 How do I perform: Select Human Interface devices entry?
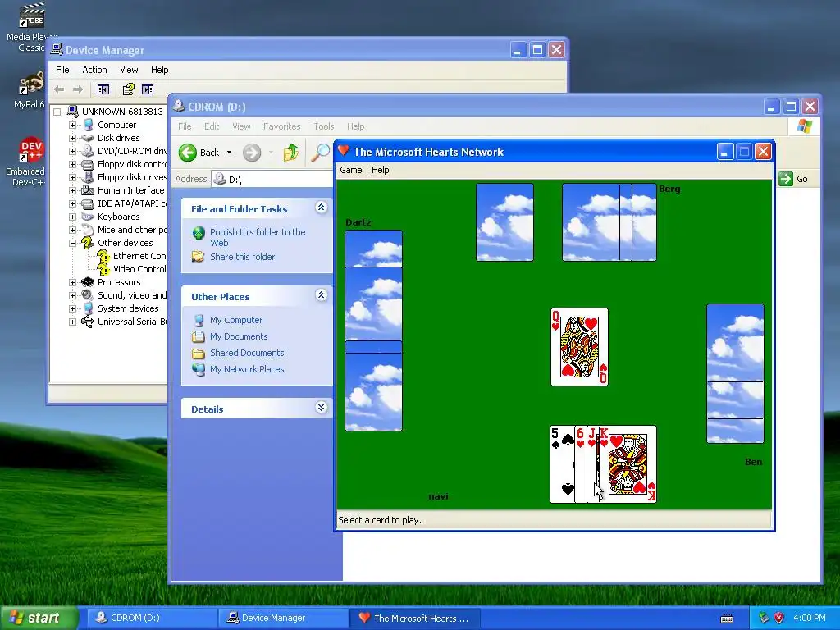pos(131,190)
